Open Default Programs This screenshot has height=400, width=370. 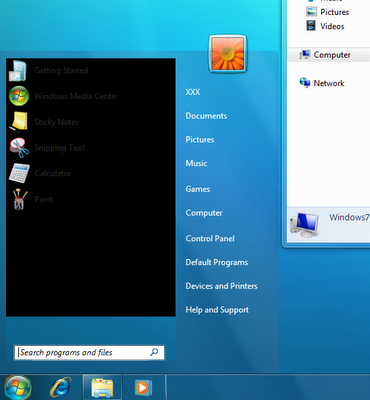(217, 262)
